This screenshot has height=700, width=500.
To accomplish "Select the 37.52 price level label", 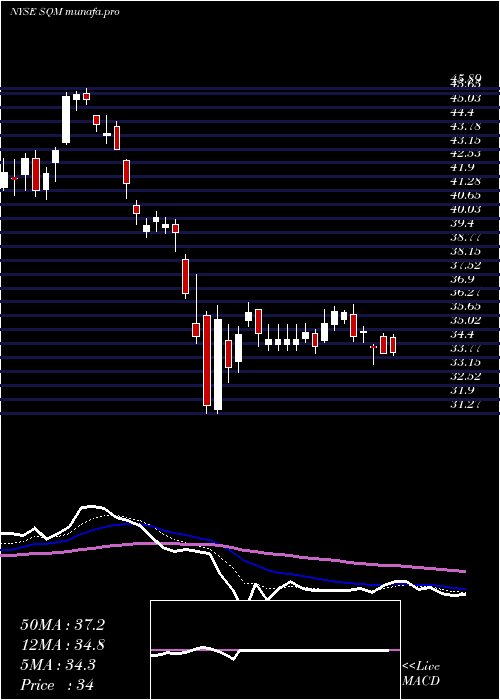I will coord(466,266).
